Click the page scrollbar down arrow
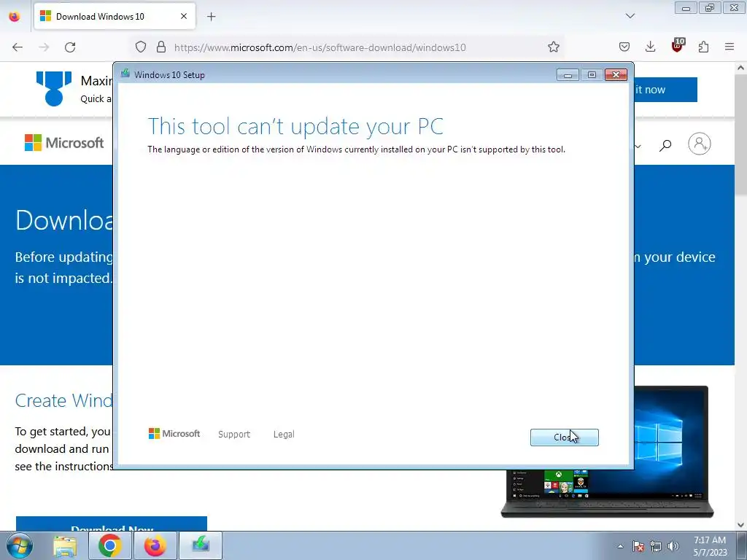747x560 pixels. point(740,524)
